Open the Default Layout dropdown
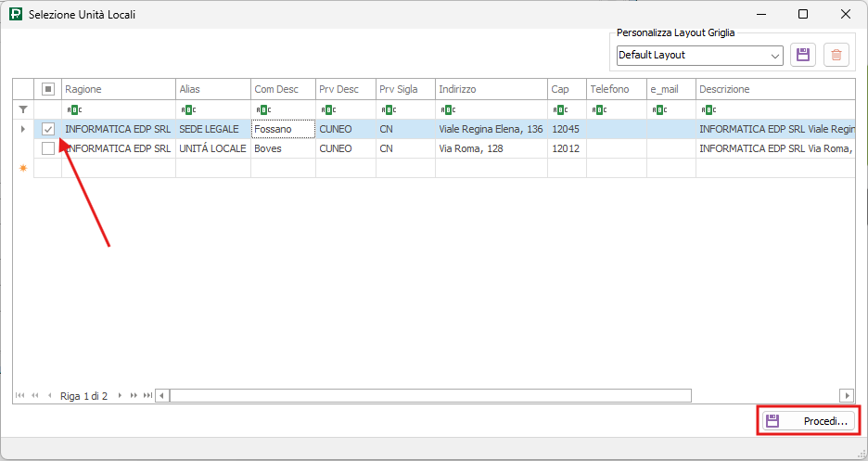The height and width of the screenshot is (461, 868). (775, 56)
